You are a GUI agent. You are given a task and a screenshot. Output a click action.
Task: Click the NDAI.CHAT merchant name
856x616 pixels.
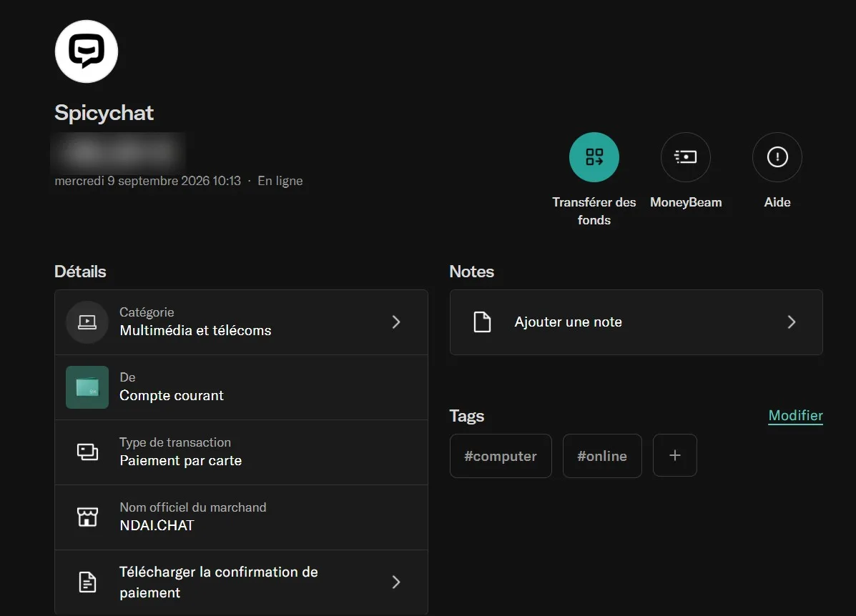click(157, 525)
